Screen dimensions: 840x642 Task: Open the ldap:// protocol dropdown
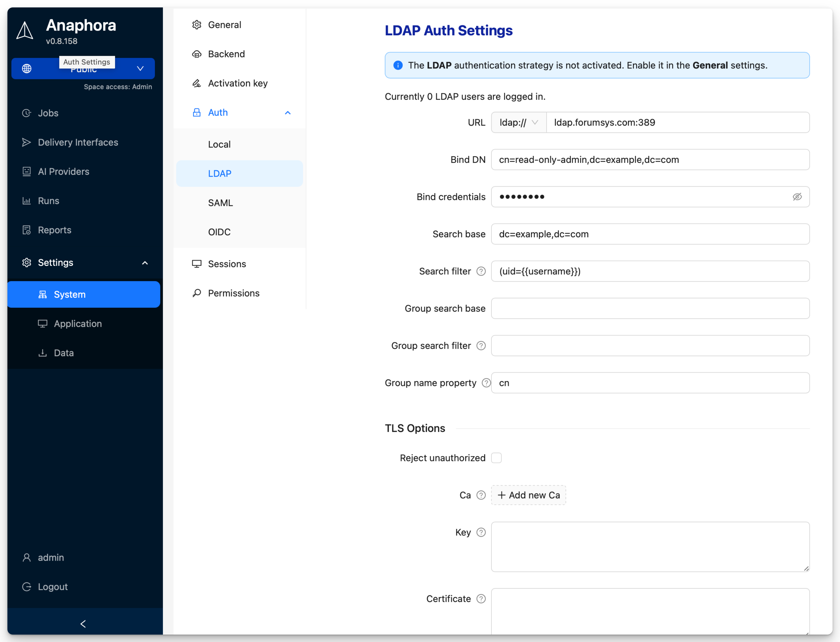pyautogui.click(x=518, y=122)
